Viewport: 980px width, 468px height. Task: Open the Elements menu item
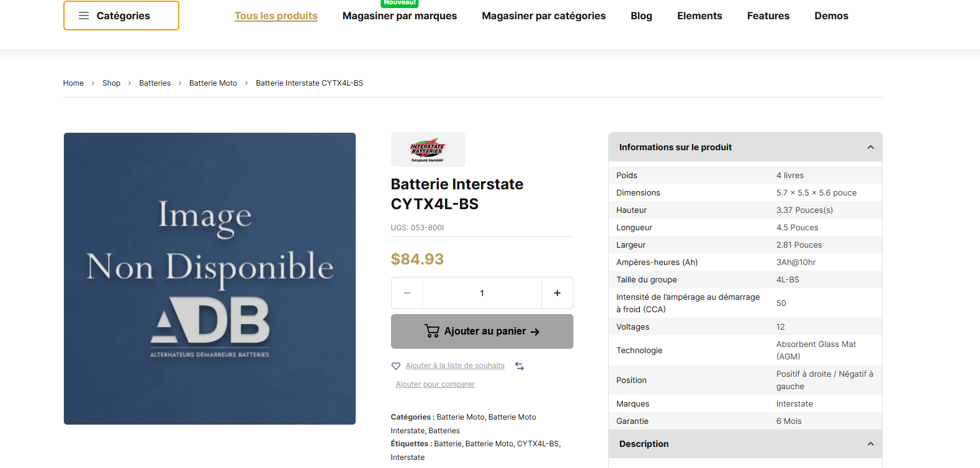(699, 16)
